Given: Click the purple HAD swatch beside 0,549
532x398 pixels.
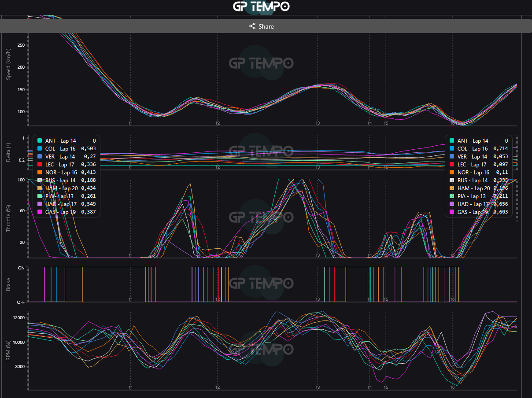Looking at the screenshot, I should [40, 204].
